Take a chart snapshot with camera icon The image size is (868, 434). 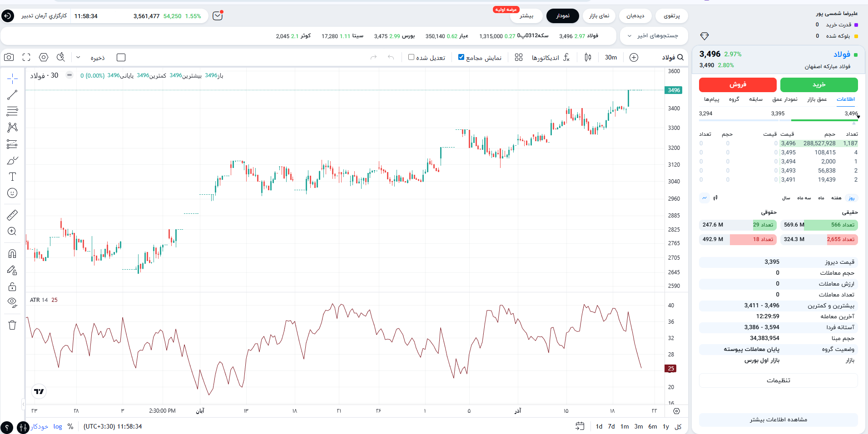tap(9, 57)
